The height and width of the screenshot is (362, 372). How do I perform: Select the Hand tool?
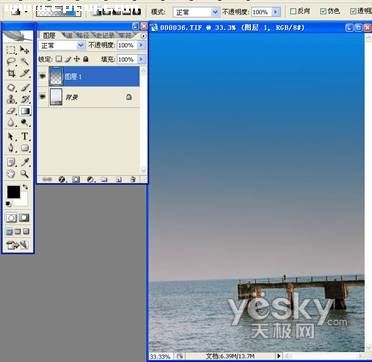click(x=12, y=174)
